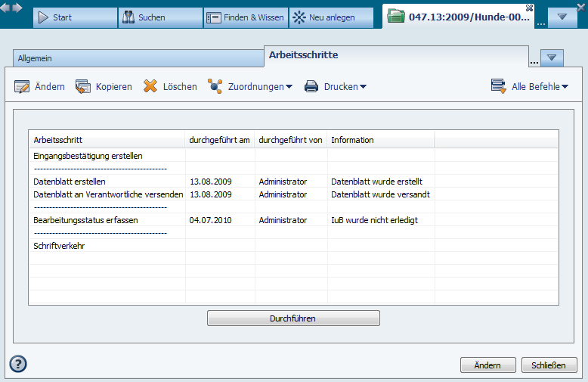
Task: Click the Zuordnungen network icon
Action: click(215, 87)
